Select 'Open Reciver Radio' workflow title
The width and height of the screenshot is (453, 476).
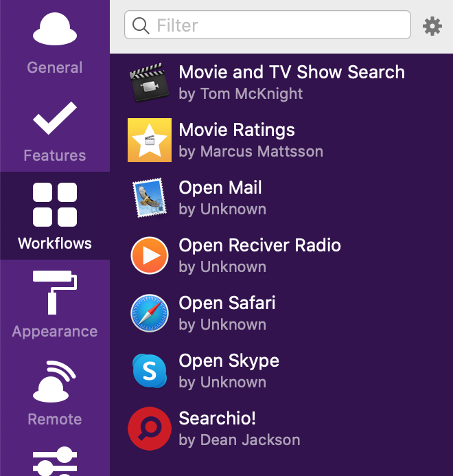(x=259, y=246)
